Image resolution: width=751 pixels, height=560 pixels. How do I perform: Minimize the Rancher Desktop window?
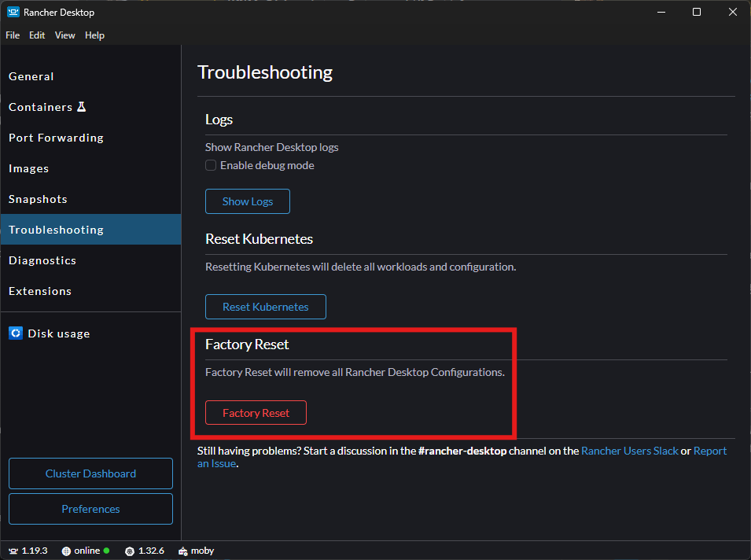click(x=661, y=12)
